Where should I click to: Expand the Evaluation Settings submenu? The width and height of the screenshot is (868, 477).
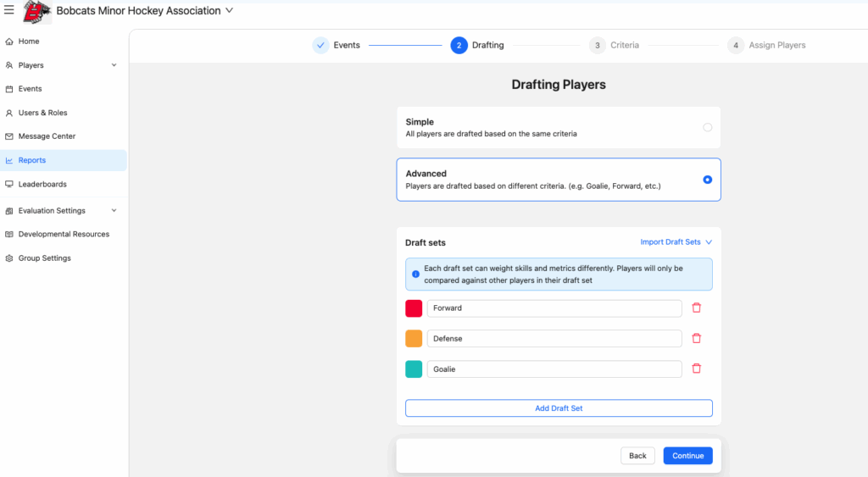(114, 211)
